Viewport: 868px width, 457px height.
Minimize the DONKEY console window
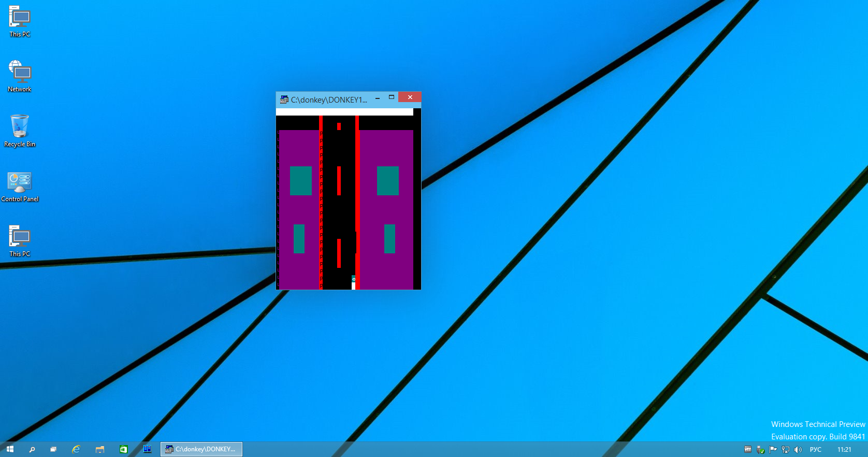(378, 97)
